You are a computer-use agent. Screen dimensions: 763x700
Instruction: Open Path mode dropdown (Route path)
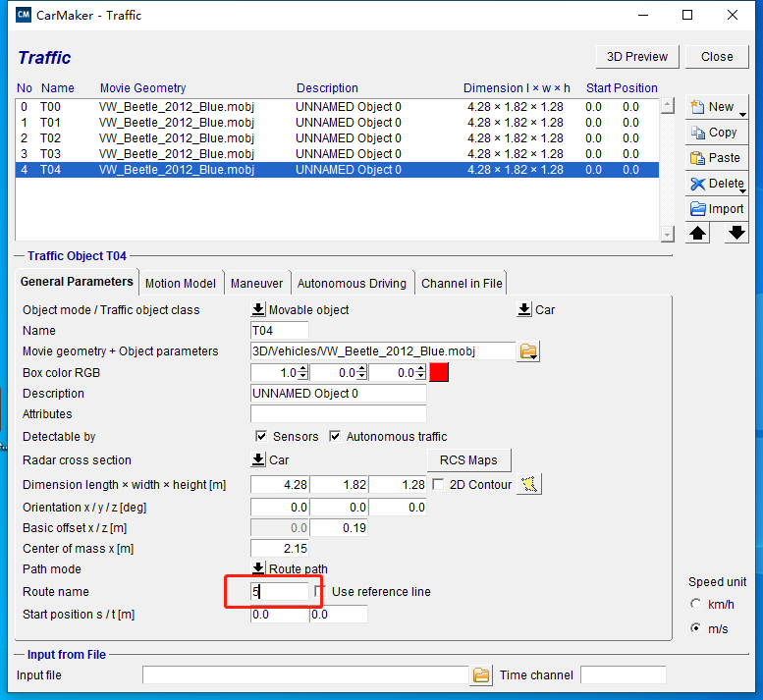pos(258,568)
